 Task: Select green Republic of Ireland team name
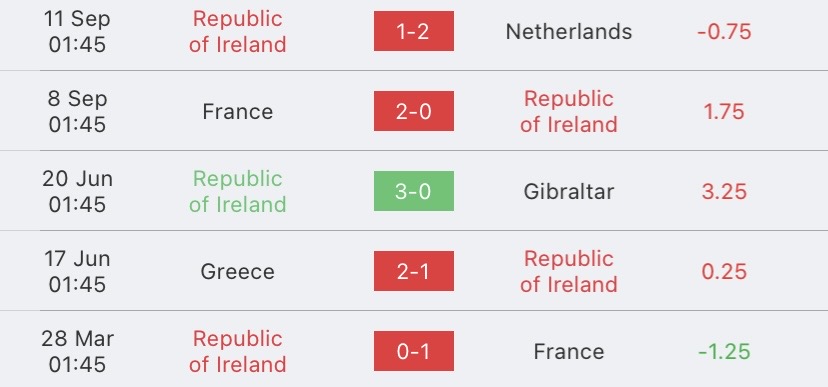tap(238, 191)
